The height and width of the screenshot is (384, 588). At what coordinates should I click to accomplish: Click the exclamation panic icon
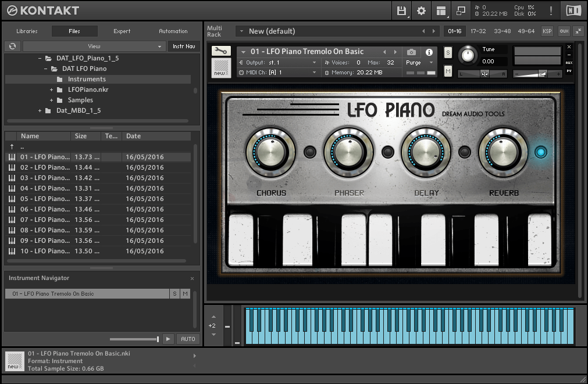tap(551, 11)
